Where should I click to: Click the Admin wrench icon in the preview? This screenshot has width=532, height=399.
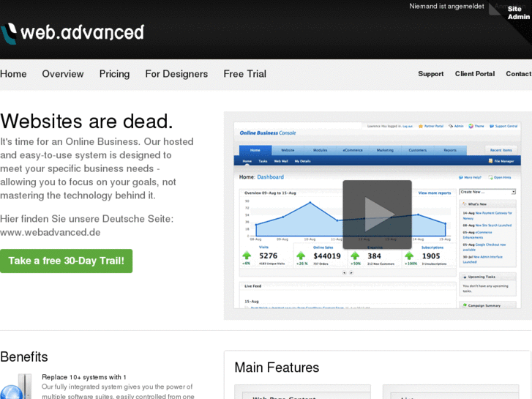(451, 126)
